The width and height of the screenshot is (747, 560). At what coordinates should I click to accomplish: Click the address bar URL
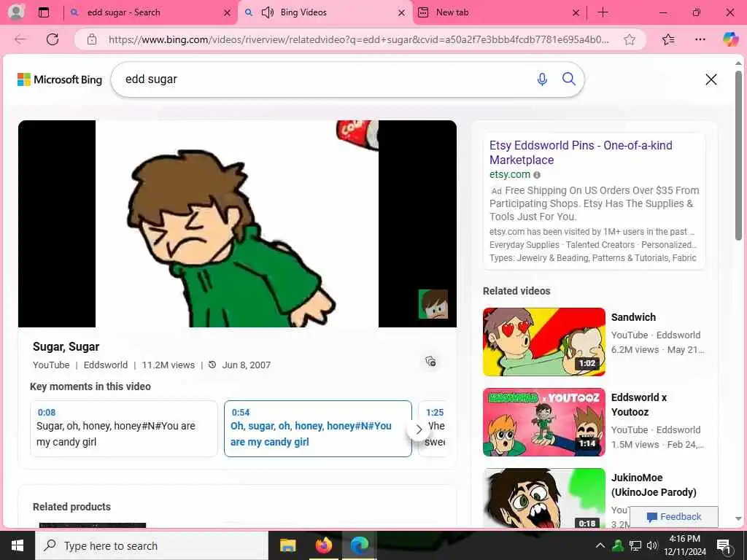pos(358,39)
